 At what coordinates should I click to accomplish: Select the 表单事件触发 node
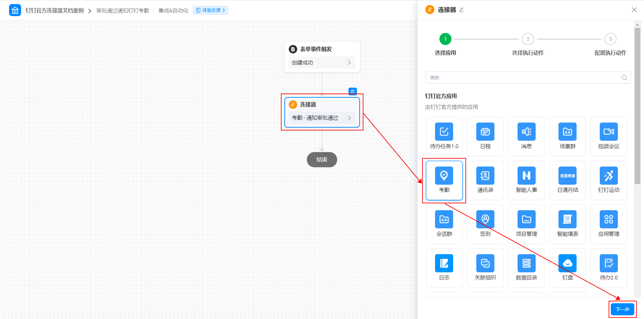click(x=322, y=57)
